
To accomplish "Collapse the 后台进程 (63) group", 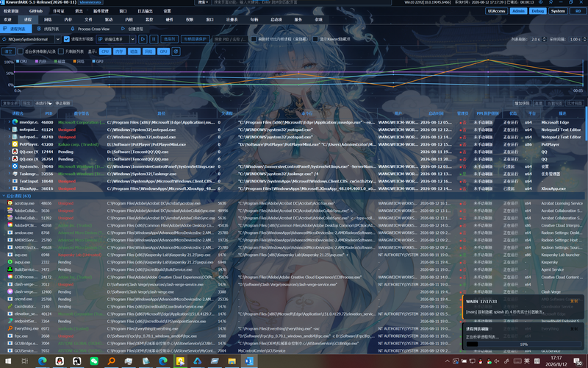I will click(4, 196).
